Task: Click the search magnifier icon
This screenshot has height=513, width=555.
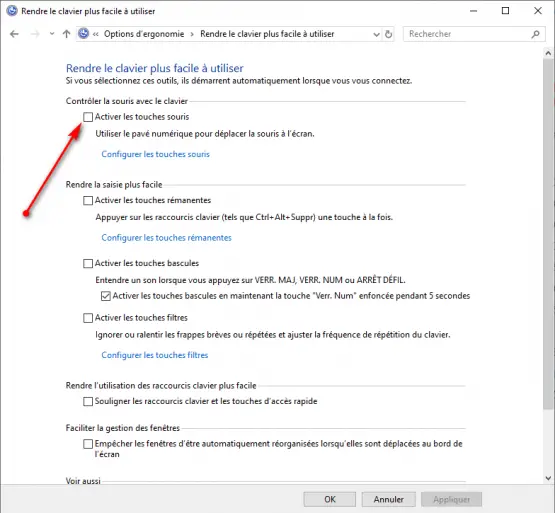Action: (536, 34)
